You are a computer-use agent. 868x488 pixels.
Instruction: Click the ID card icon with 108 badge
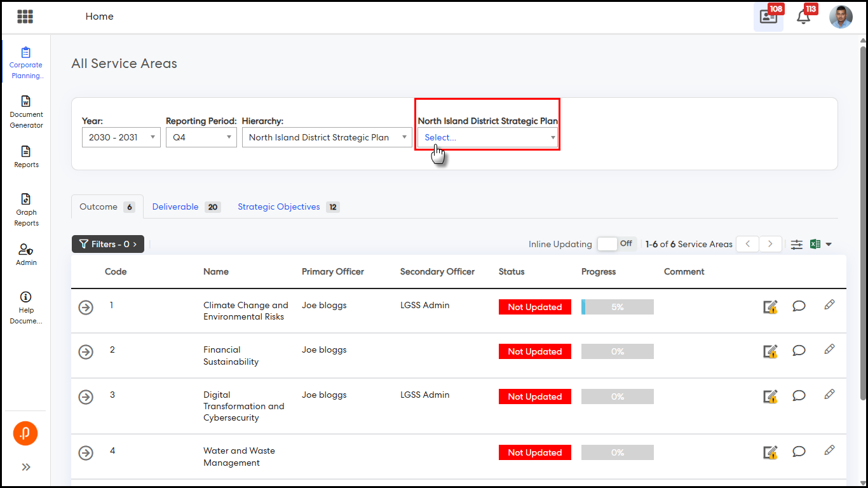768,17
